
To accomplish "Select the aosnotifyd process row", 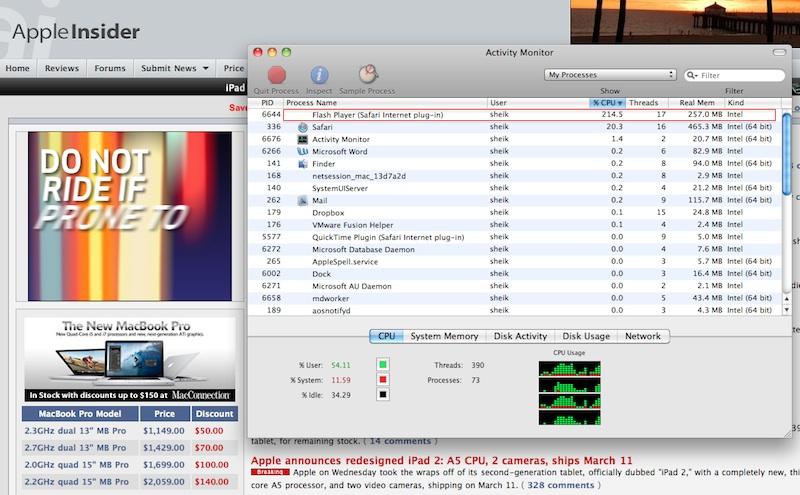I will click(515, 310).
